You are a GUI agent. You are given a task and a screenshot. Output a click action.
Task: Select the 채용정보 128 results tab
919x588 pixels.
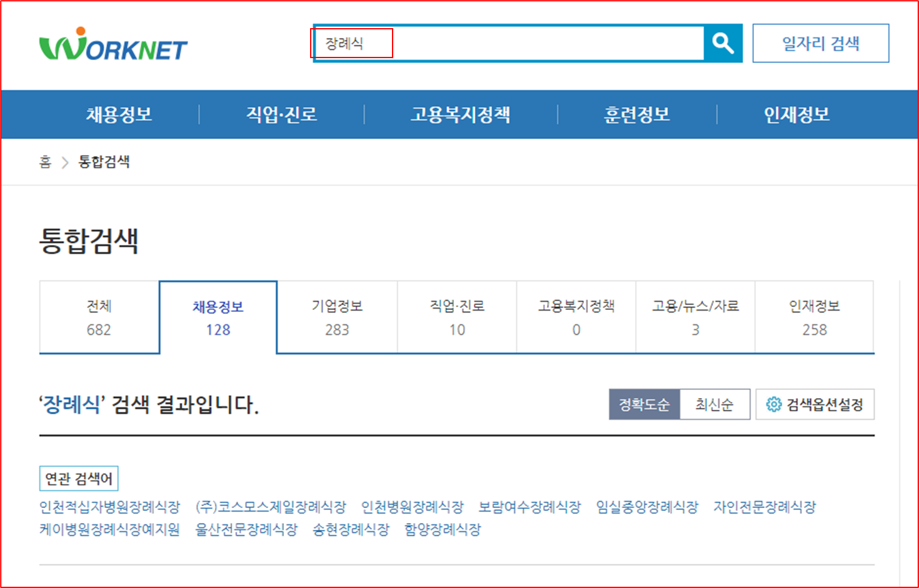tap(218, 317)
